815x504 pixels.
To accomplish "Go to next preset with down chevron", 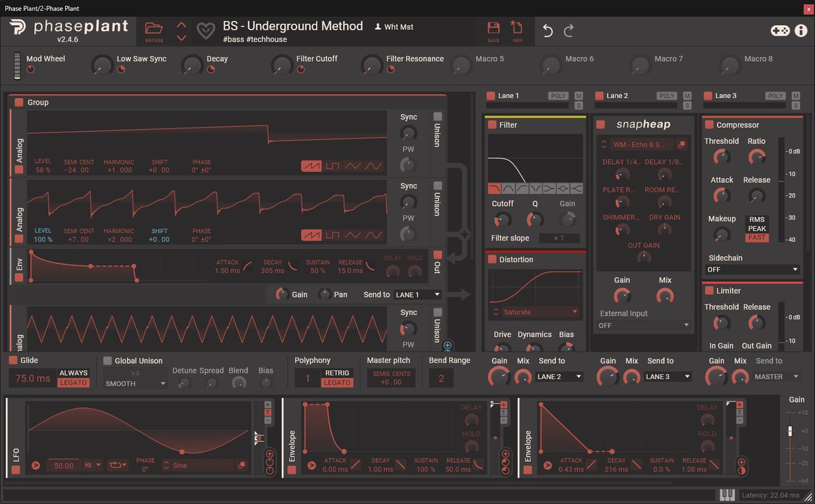I will pos(181,37).
